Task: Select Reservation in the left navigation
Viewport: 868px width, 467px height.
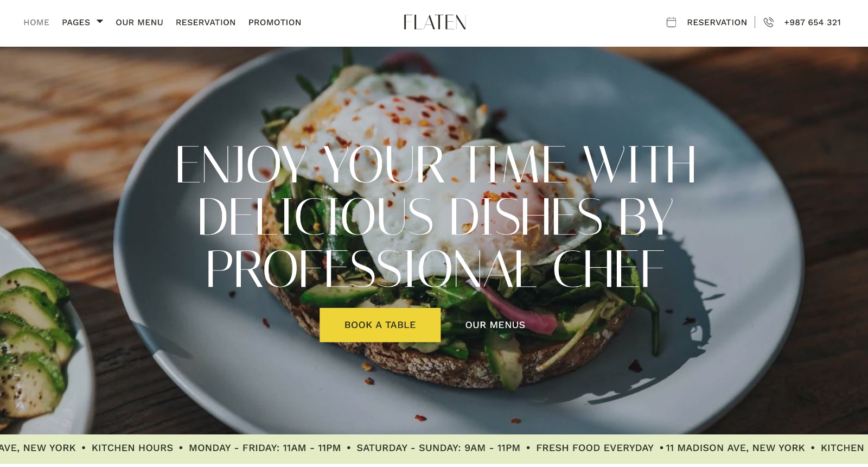Action: (206, 22)
